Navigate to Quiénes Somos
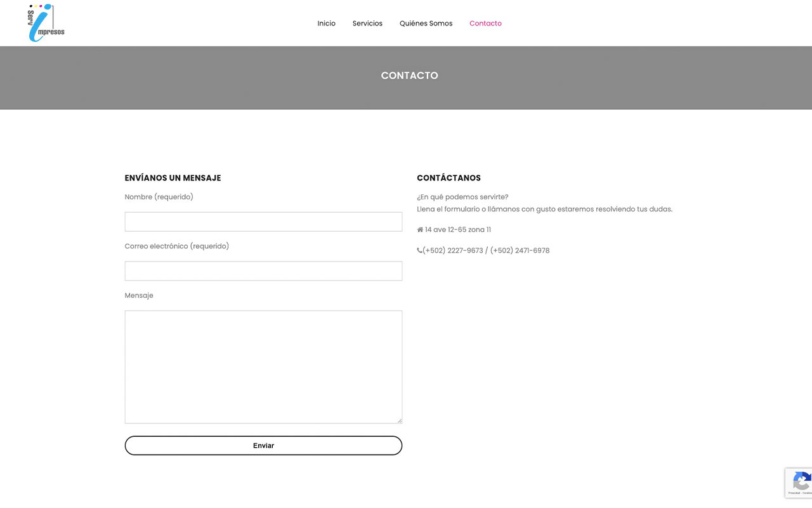This screenshot has height=508, width=812. tap(426, 23)
